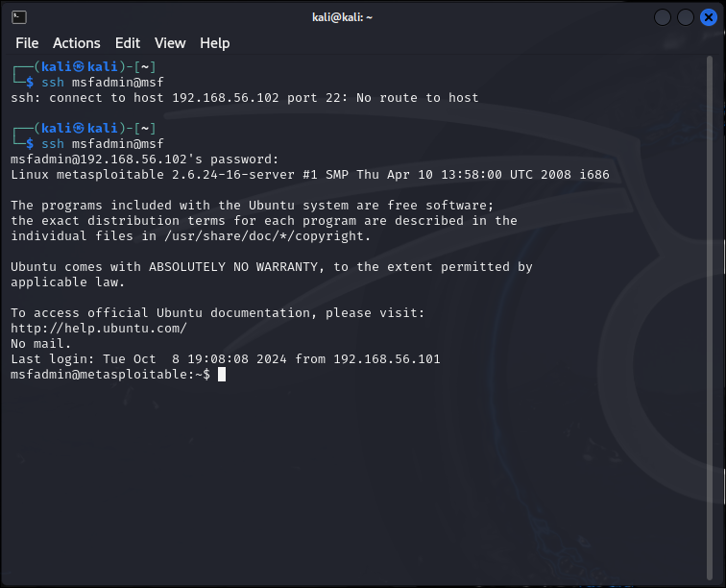Open the Edit menu

click(x=128, y=43)
